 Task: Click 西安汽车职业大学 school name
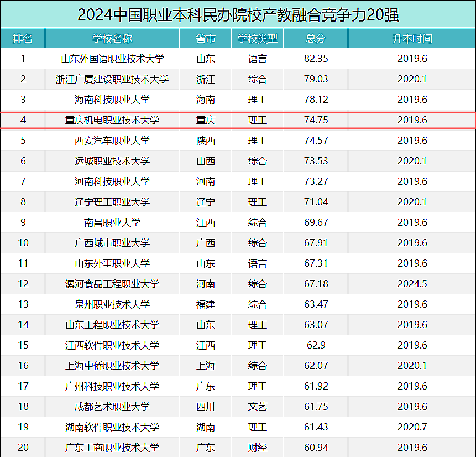[112, 141]
